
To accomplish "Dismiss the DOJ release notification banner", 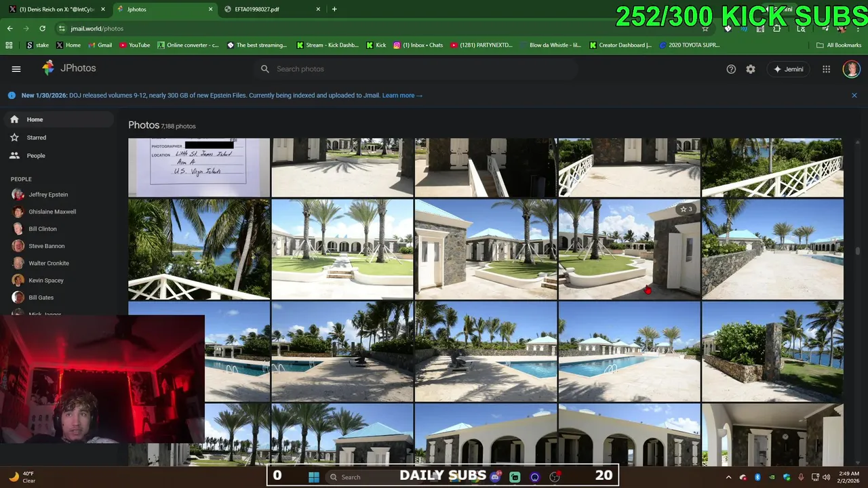I will [x=854, y=96].
